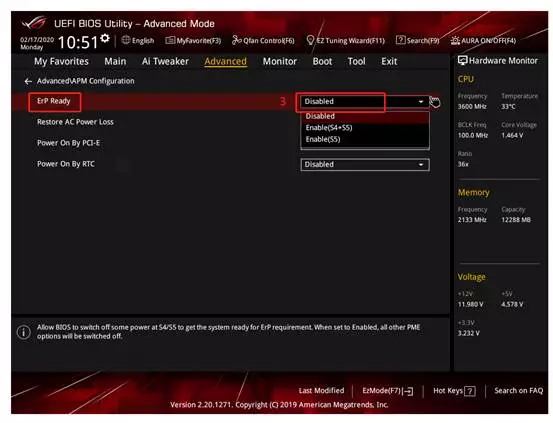Click the Memory heading in Hardware Monitor
This screenshot has height=423, width=553.
[x=473, y=193]
